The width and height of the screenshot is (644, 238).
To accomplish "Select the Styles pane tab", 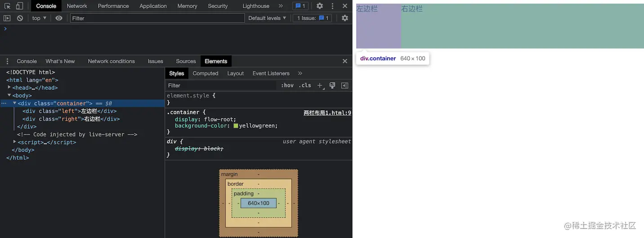I will pos(177,73).
